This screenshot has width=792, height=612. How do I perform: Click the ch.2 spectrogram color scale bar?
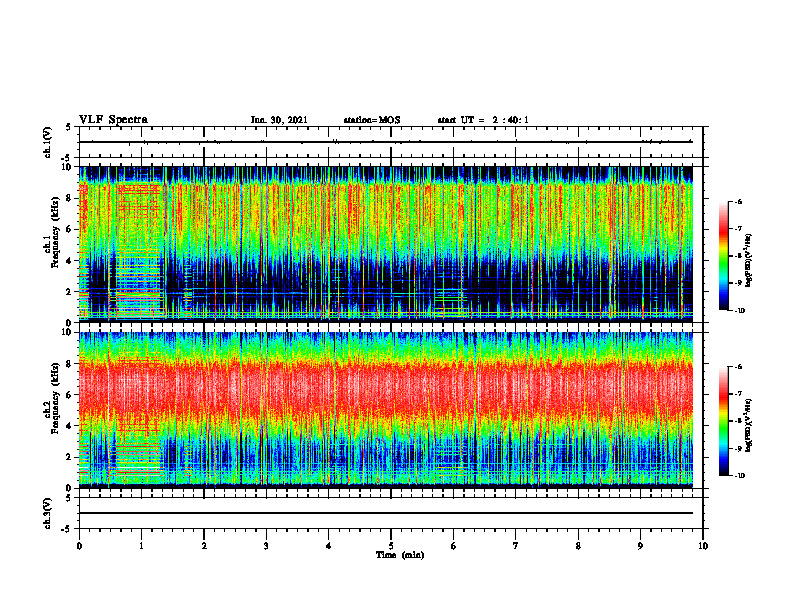(x=723, y=421)
